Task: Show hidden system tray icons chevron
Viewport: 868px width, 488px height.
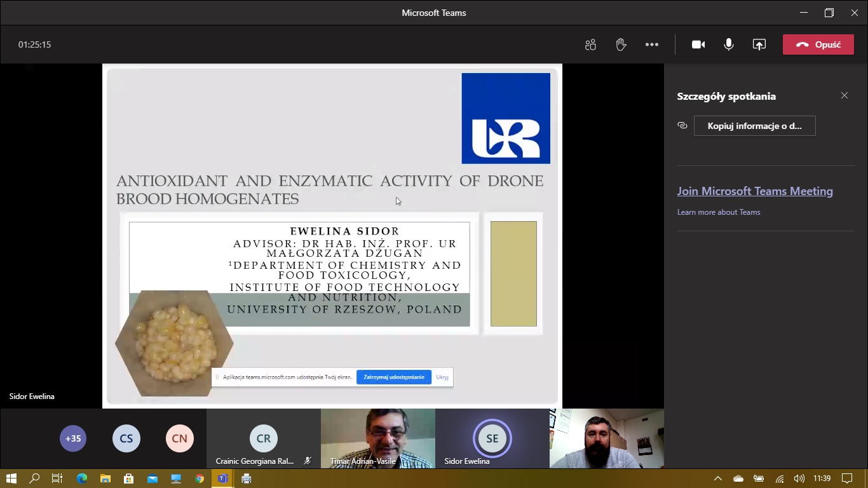Action: [x=718, y=478]
